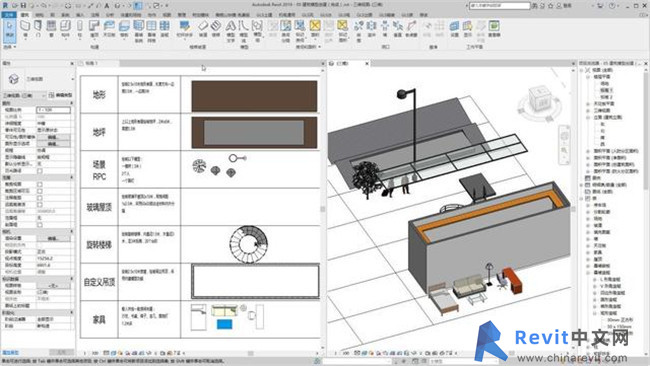Image resolution: width=650 pixels, height=366 pixels.
Task: Expand the Ceiling Plans node in browser
Action: coord(588,104)
